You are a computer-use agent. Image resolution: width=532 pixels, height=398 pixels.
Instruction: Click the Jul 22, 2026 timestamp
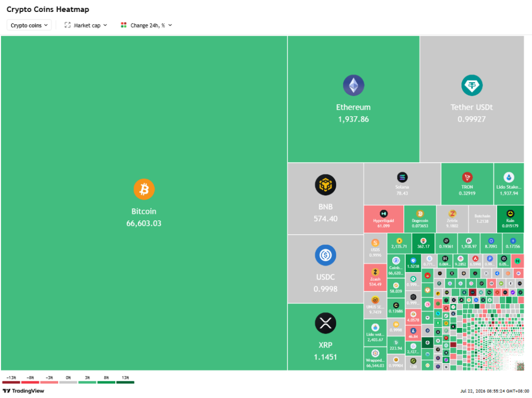click(x=495, y=391)
